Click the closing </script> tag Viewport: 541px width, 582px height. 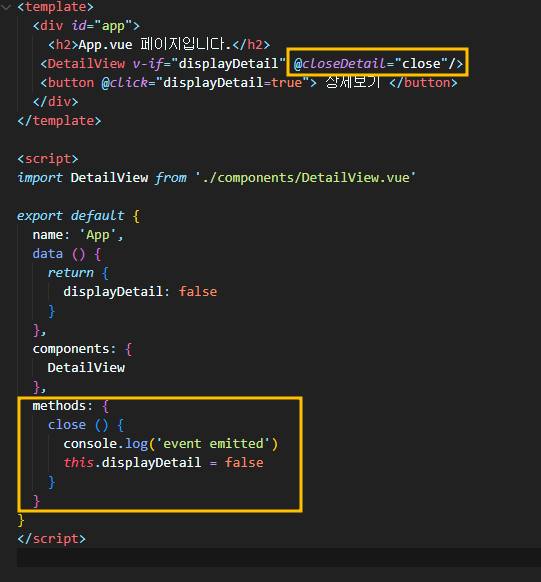(52, 539)
